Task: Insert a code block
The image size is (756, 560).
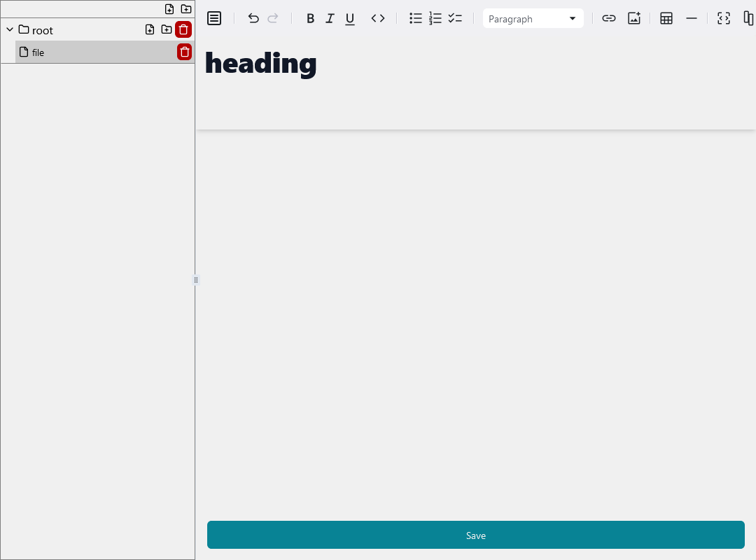Action: [x=377, y=18]
